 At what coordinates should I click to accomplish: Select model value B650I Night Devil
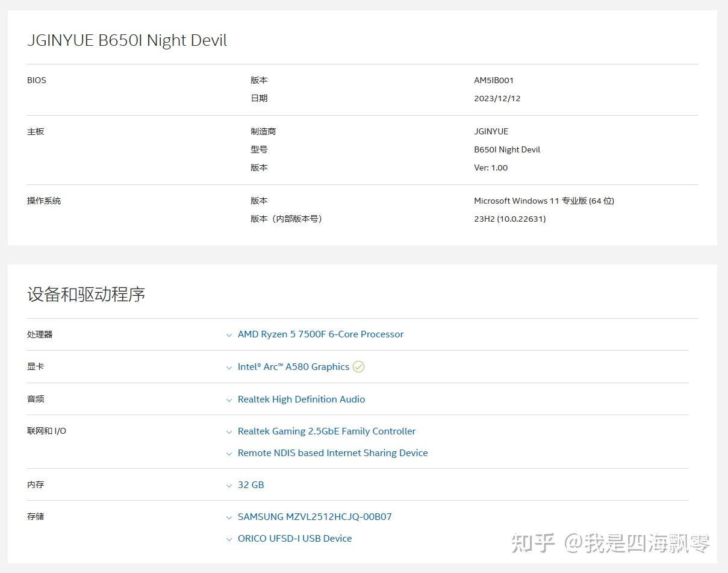point(507,149)
